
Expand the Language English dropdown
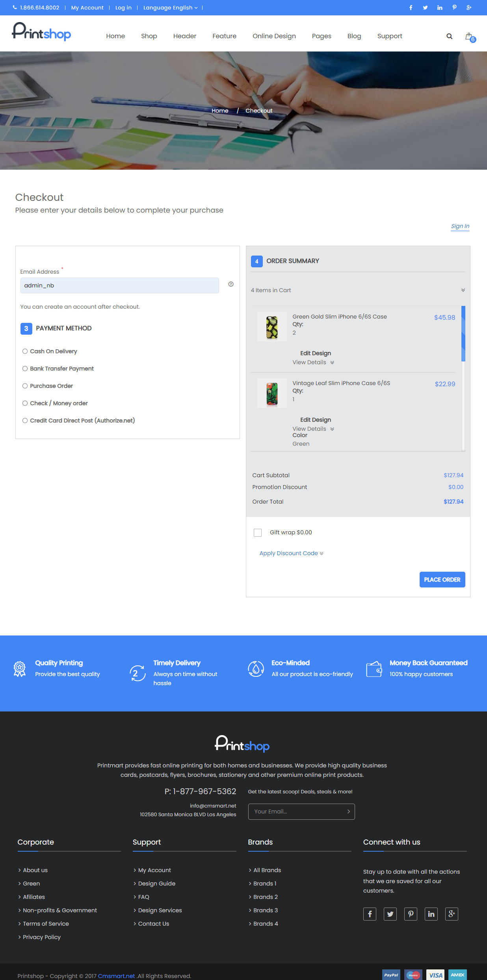point(170,7)
